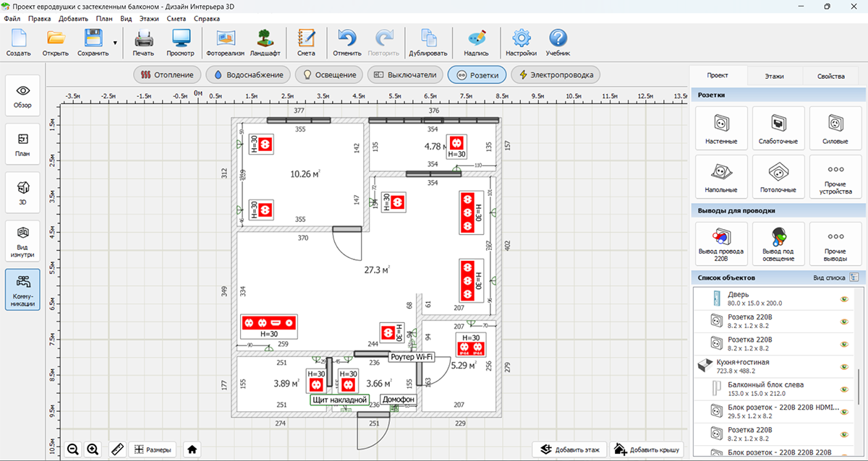Switch to Электропроводка layer button

[555, 74]
